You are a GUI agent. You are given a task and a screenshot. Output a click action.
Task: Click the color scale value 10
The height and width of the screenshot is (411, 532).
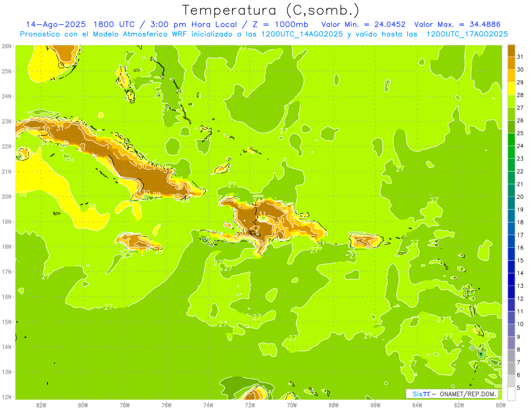pyautogui.click(x=520, y=324)
